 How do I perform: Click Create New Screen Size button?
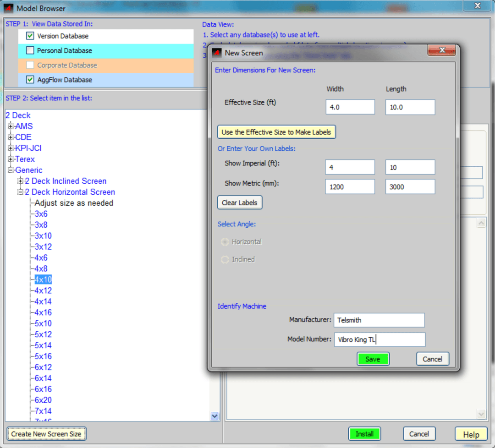(x=46, y=434)
